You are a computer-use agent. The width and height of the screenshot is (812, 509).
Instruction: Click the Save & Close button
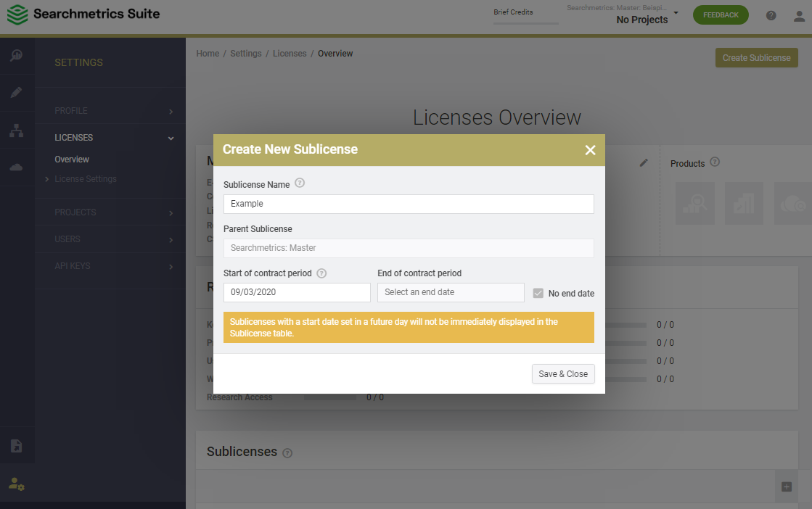point(563,374)
